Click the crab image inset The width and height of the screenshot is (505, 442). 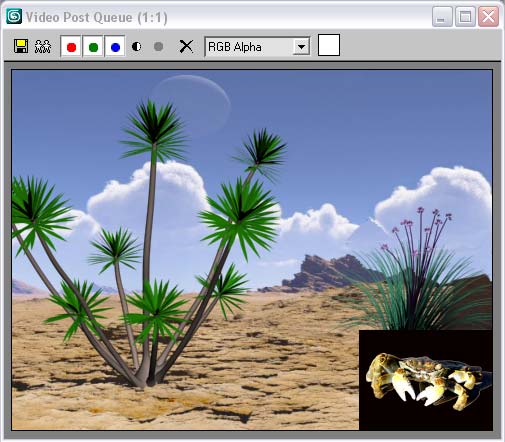(x=426, y=380)
